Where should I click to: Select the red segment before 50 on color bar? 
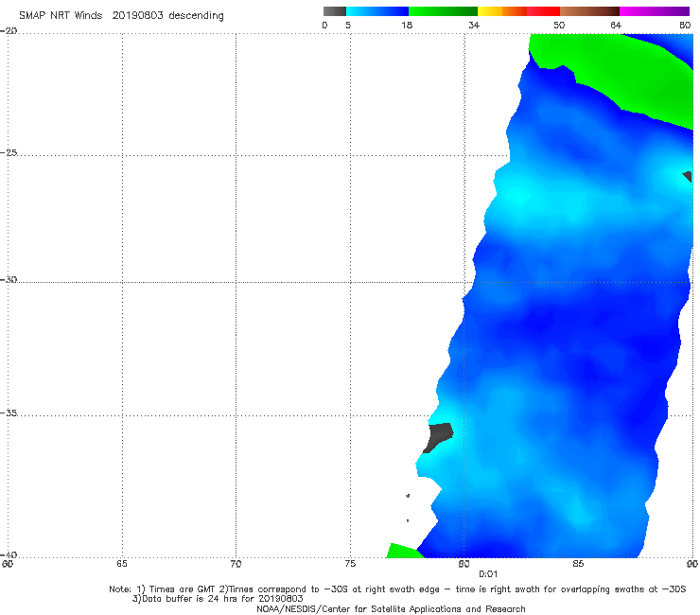coord(543,11)
